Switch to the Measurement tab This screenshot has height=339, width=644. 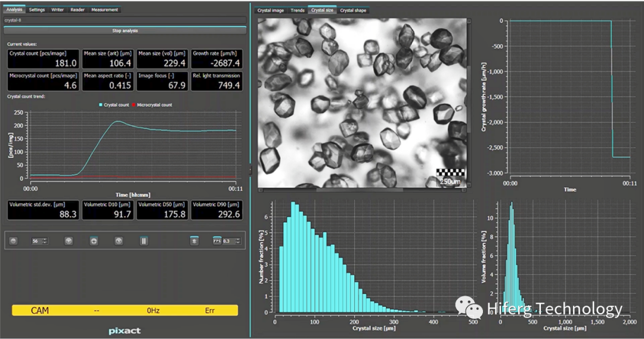pyautogui.click(x=104, y=10)
